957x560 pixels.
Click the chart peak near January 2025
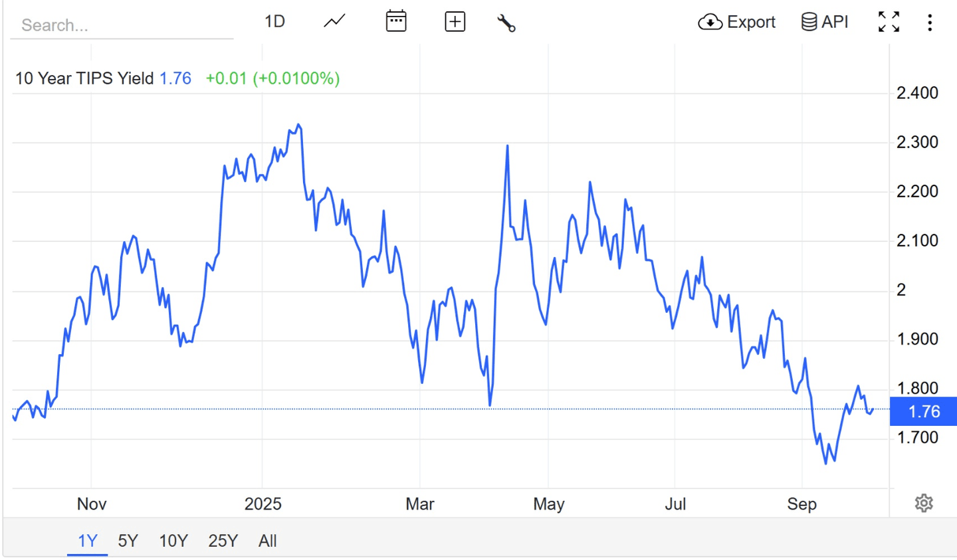coord(298,125)
